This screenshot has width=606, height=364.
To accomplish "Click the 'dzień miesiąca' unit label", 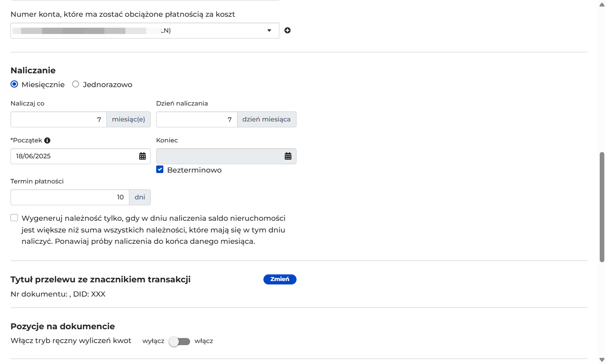I will (266, 119).
